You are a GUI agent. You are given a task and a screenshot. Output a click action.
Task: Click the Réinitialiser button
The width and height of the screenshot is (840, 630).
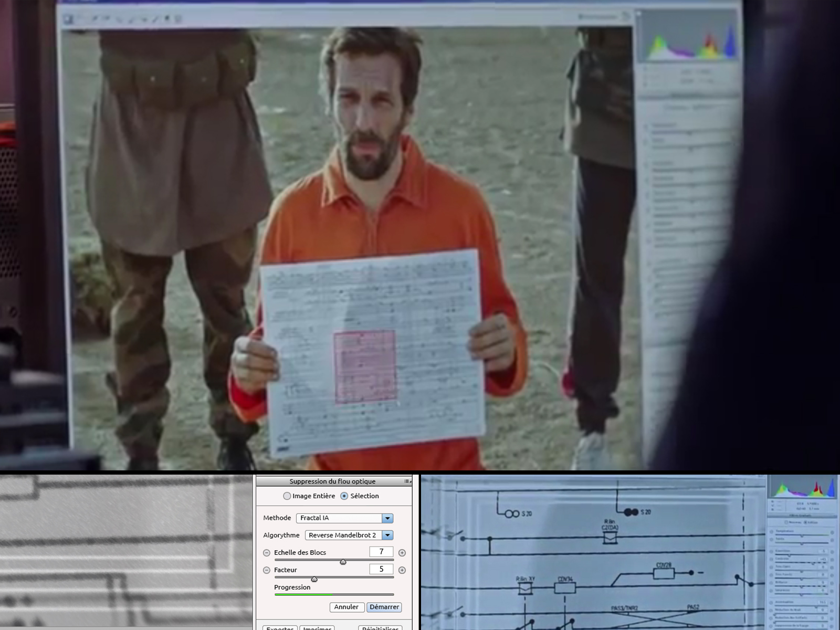point(381,627)
